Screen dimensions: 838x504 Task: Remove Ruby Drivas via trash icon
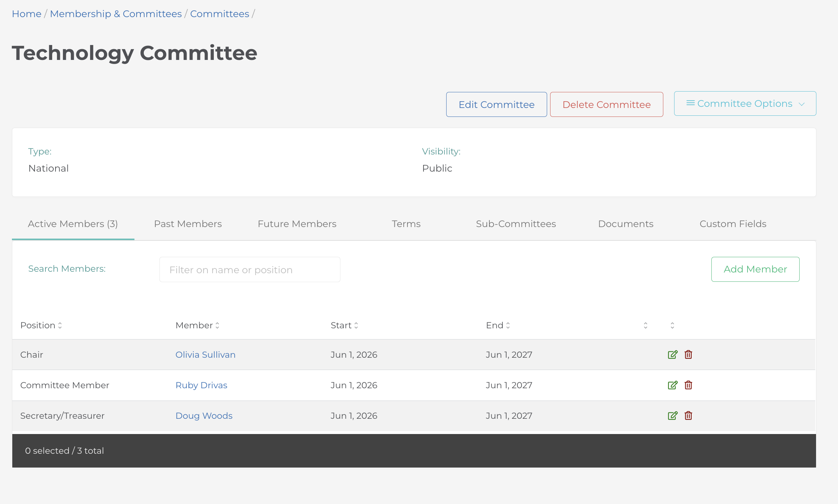[x=688, y=385]
